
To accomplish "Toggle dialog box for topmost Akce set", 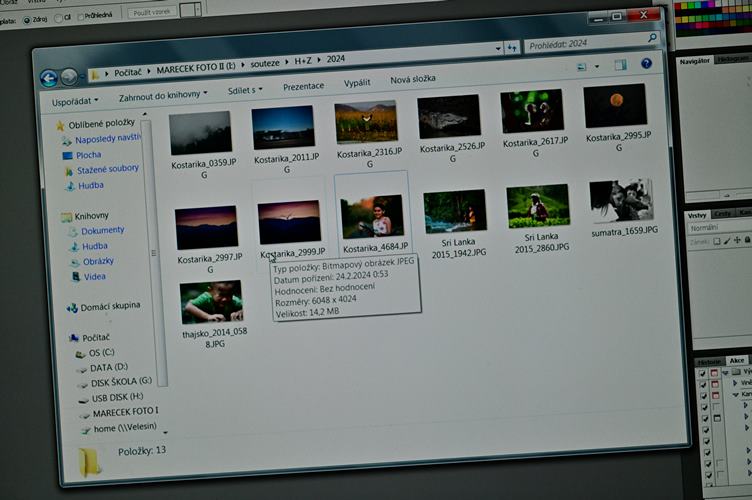I will click(714, 373).
